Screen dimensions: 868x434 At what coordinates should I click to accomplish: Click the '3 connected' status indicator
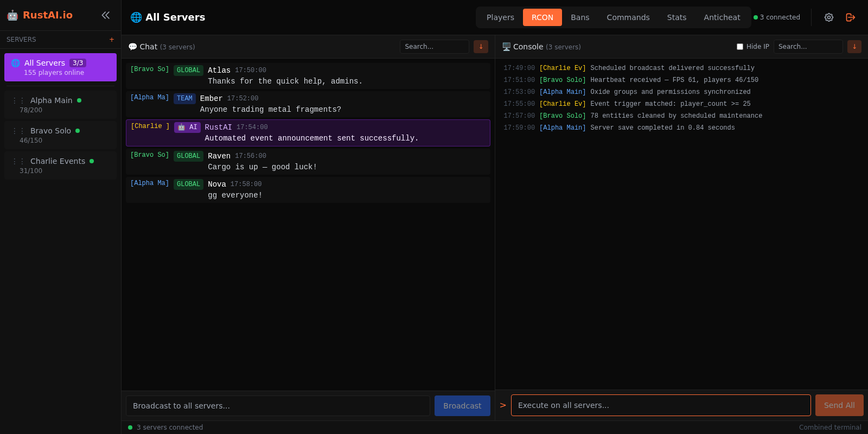pos(777,17)
